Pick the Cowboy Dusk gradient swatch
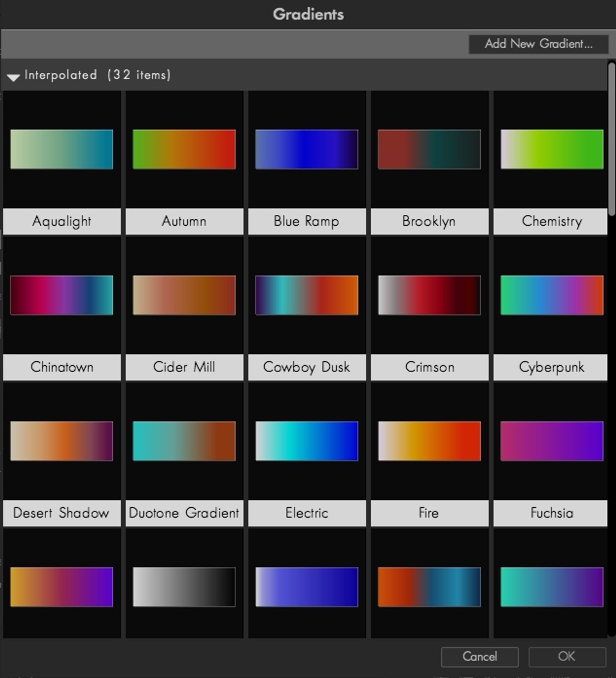Screen dimensions: 616x678 [x=307, y=295]
